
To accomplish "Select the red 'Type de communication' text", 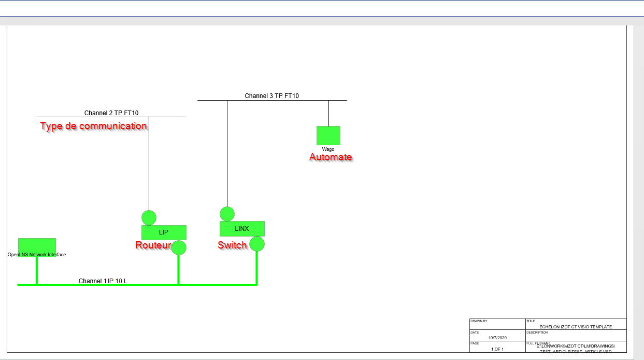I will pos(94,126).
